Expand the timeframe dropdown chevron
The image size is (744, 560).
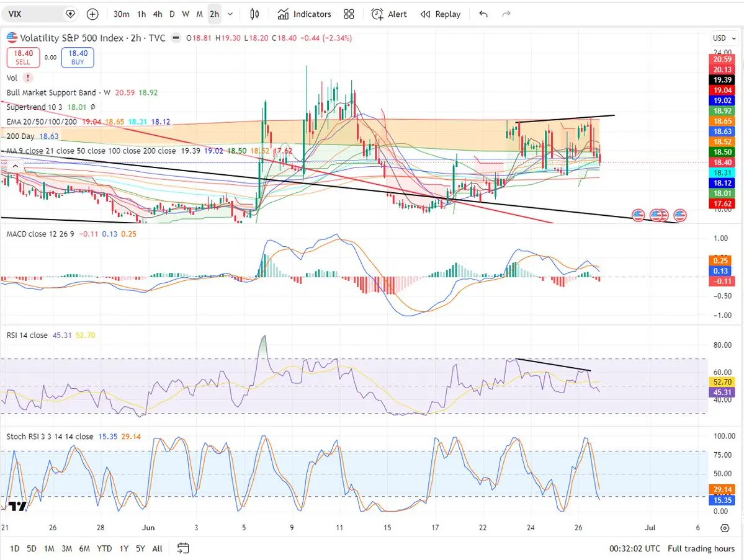230,14
